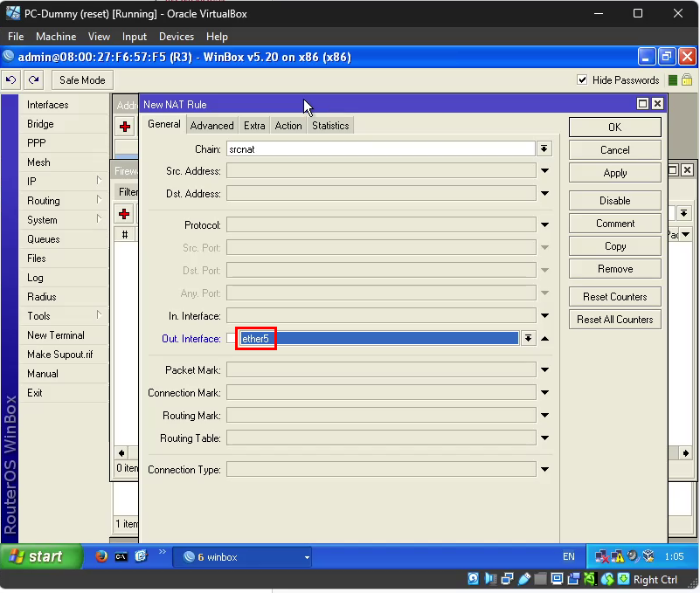Viewport: 700px width, 593px height.
Task: Click the Reset All Counters button
Action: (x=614, y=320)
